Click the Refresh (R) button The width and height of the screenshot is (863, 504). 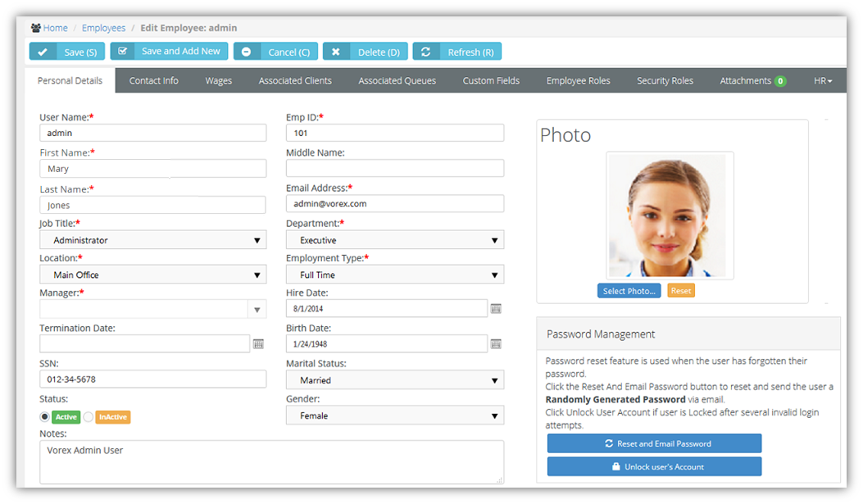456,52
